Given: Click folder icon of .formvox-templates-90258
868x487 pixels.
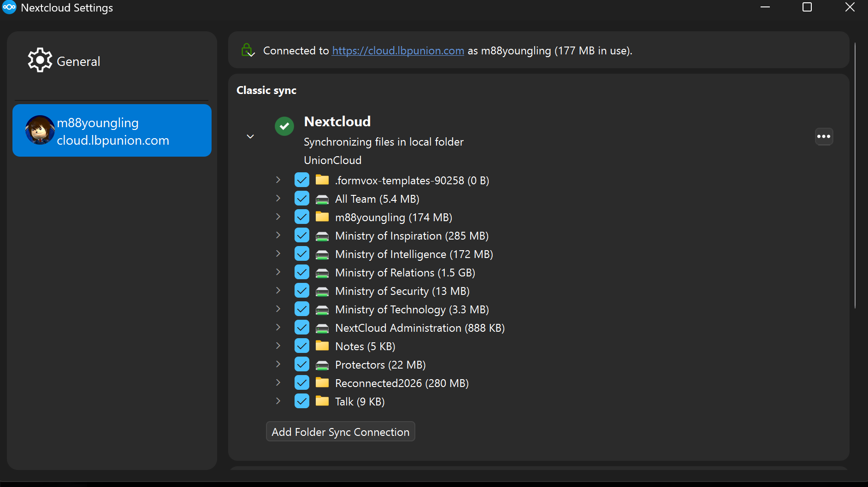Looking at the screenshot, I should (322, 180).
